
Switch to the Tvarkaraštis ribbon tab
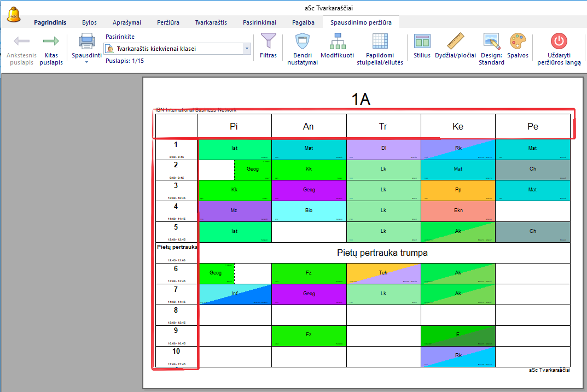tap(211, 22)
